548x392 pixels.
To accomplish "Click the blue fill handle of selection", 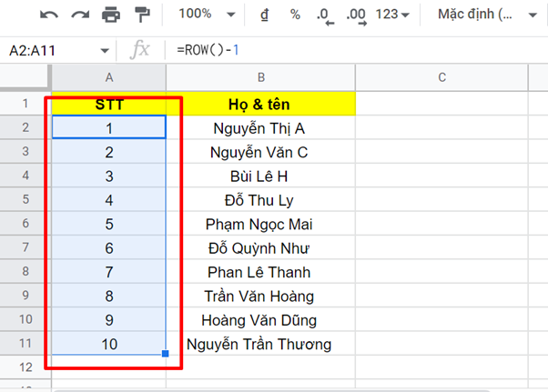I will click(x=166, y=354).
